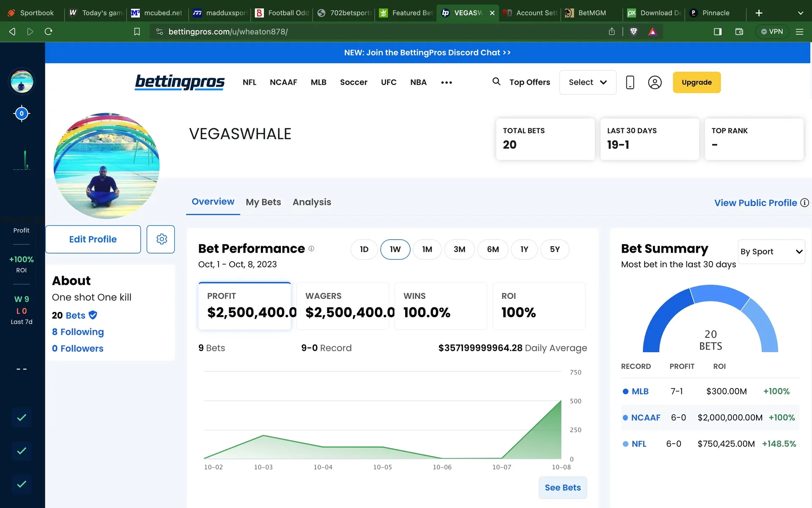812x508 pixels.
Task: Bookmark this page using the bookmark icon
Action: (x=137, y=31)
